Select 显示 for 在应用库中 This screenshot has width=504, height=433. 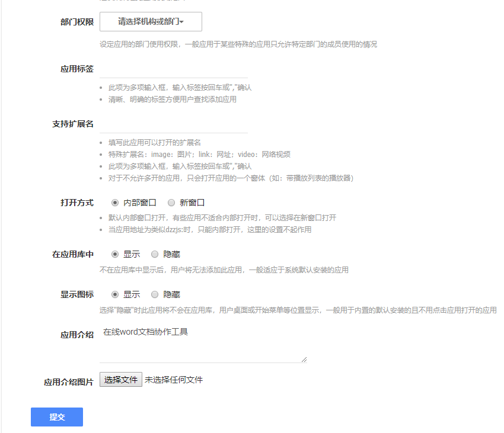(x=115, y=254)
